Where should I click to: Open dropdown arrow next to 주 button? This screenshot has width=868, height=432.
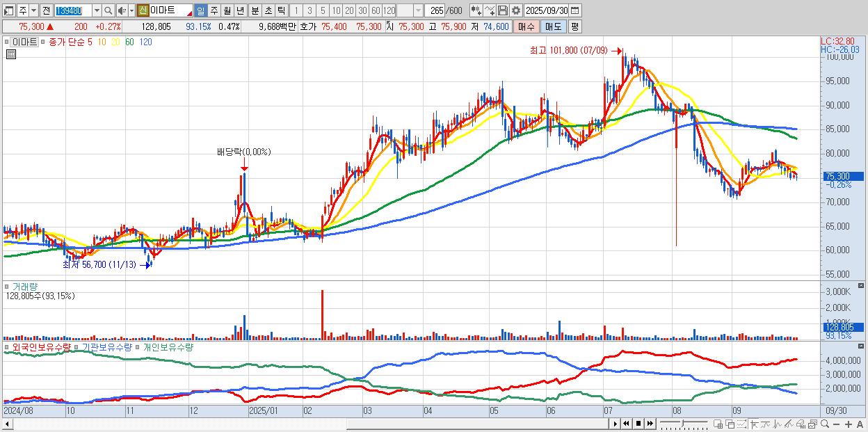pyautogui.click(x=33, y=10)
